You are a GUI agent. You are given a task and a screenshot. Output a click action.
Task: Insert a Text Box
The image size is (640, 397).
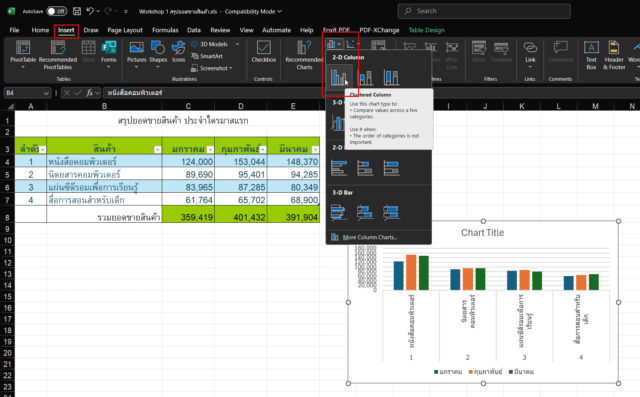[591, 55]
